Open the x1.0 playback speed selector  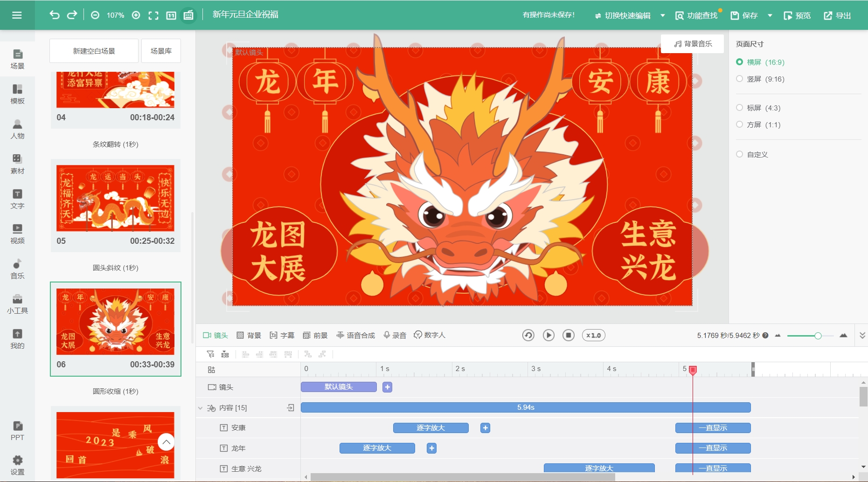tap(594, 335)
